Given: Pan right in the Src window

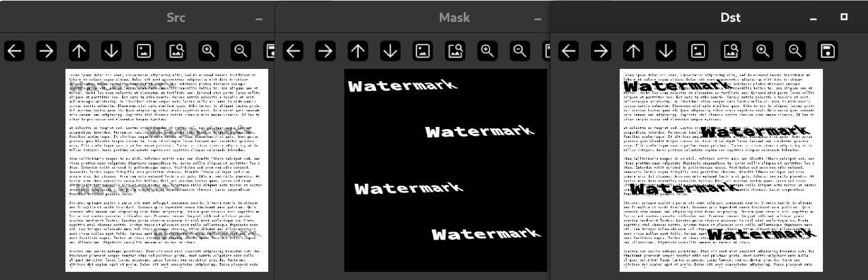Looking at the screenshot, I should pyautogui.click(x=46, y=51).
